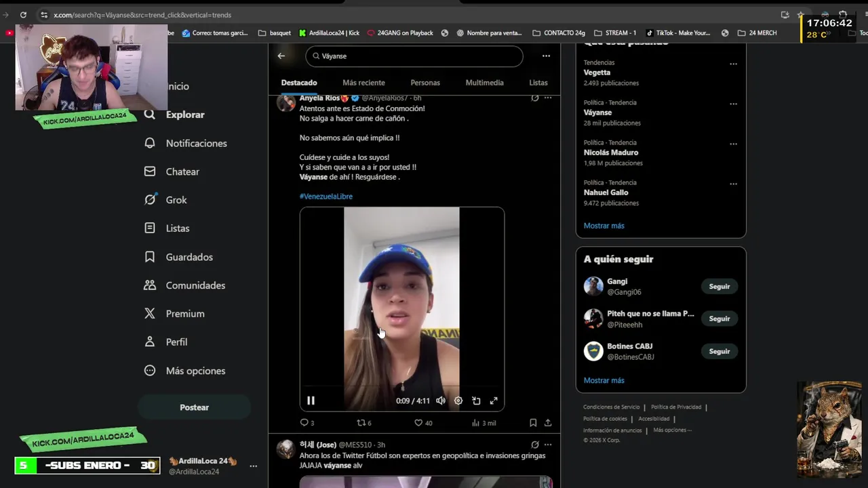Open options for Nicolás Maduro trend
This screenshot has height=488, width=868.
[x=733, y=144]
